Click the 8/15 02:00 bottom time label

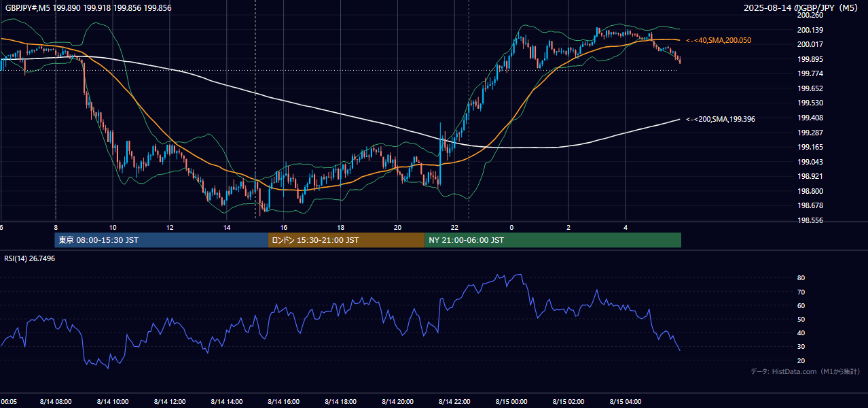click(569, 401)
